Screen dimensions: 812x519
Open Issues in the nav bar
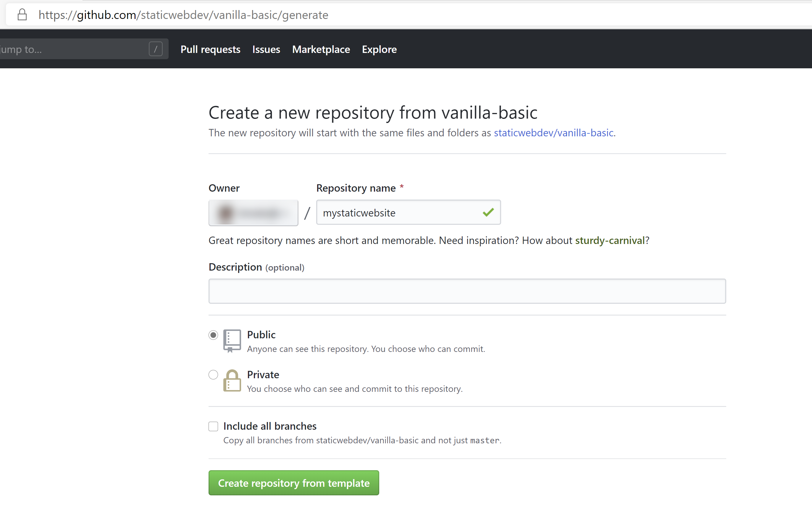(x=266, y=49)
